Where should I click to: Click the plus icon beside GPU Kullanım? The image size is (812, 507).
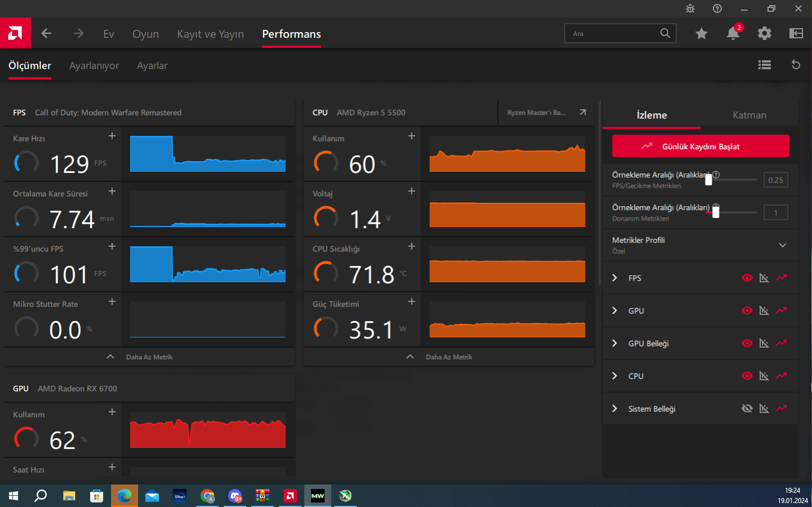112,412
